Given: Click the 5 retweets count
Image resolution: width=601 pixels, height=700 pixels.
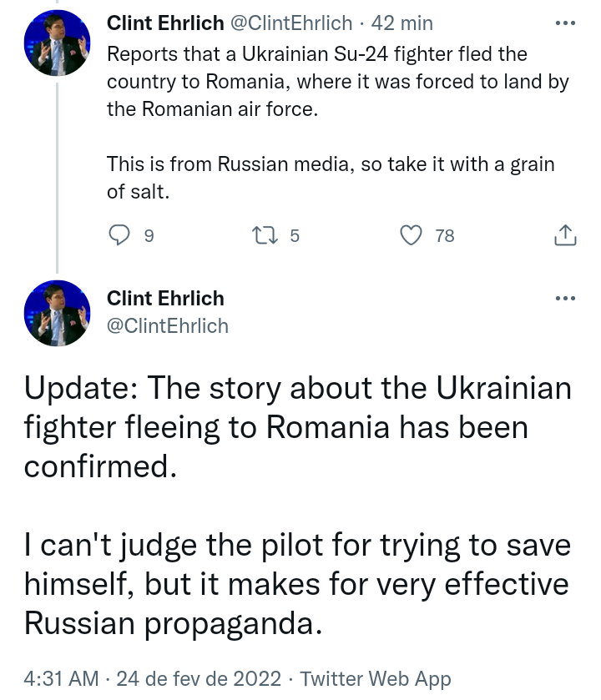Looking at the screenshot, I should 294,236.
